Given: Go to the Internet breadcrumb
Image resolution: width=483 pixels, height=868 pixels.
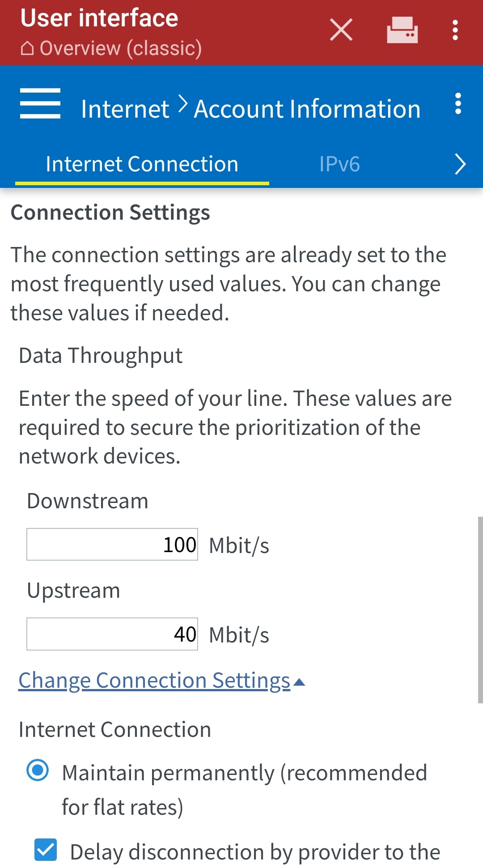Looking at the screenshot, I should tap(125, 109).
